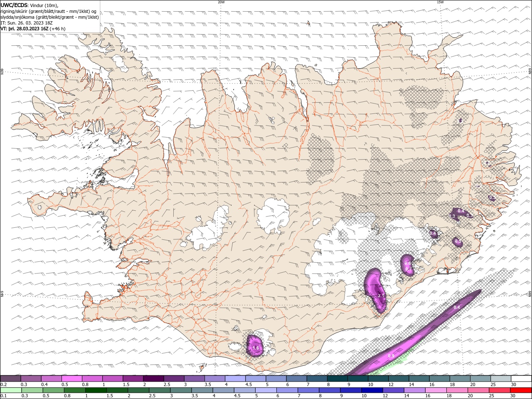Pick top-row legend swatch starting at 6
532x399 pixels.
(x=296, y=378)
